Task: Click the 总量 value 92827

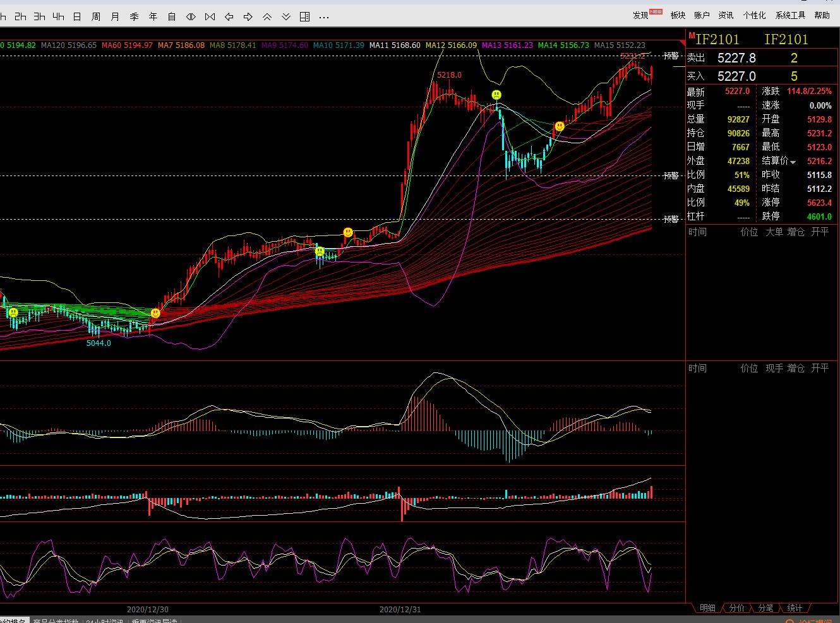Action: click(x=738, y=119)
